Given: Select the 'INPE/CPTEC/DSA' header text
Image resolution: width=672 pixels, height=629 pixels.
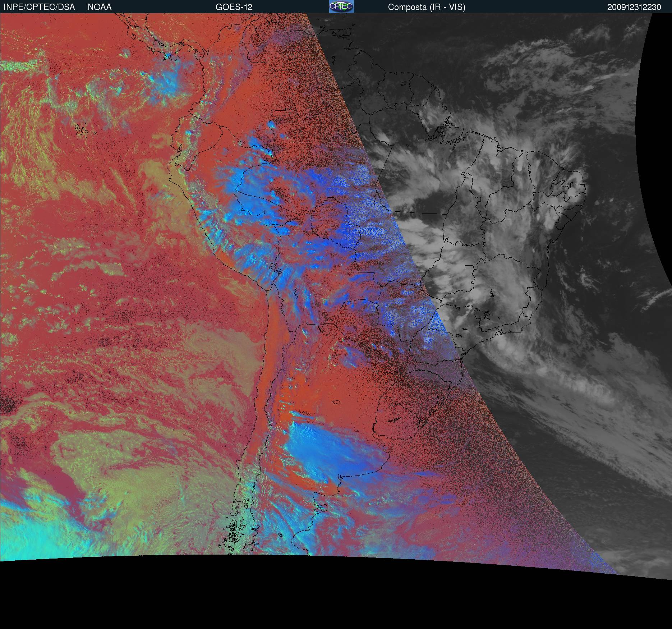Looking at the screenshot, I should (39, 7).
